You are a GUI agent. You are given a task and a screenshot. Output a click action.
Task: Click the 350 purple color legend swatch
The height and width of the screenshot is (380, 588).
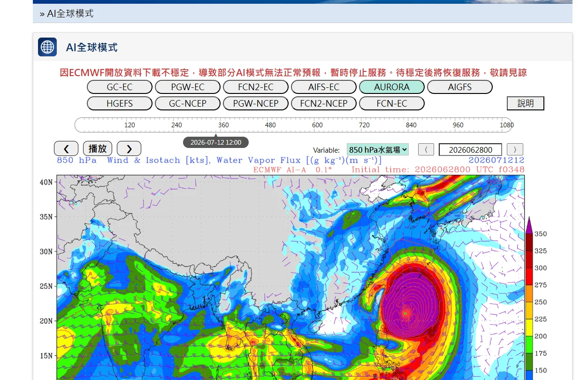point(529,225)
